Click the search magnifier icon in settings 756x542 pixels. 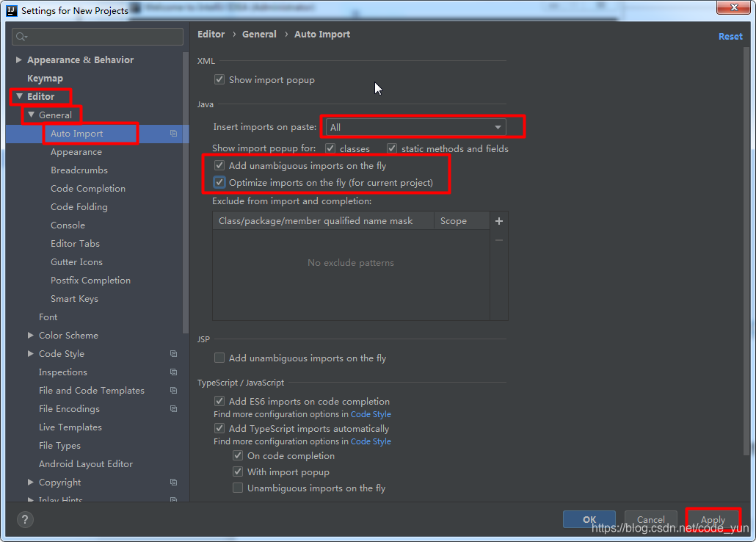click(22, 37)
